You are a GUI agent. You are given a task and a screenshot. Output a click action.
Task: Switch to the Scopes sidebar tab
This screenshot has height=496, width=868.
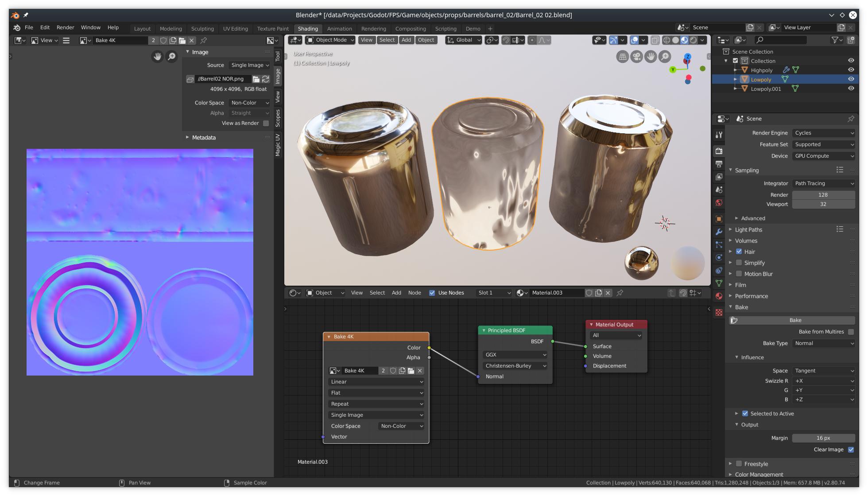pos(278,118)
